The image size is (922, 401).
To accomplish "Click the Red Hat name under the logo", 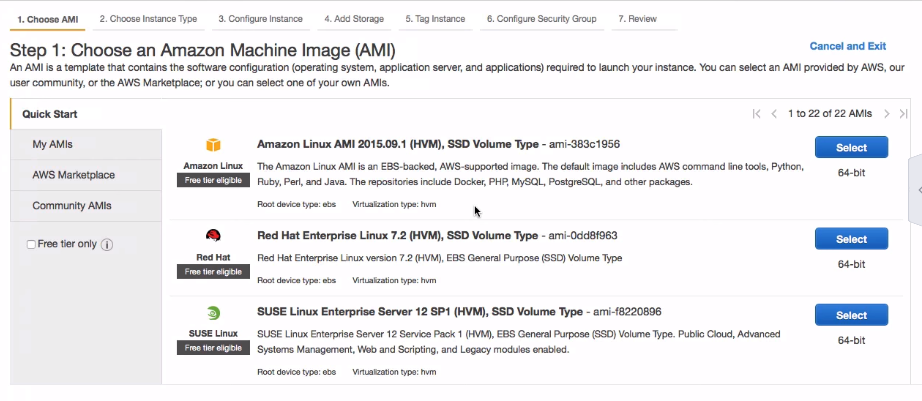I will coord(213,257).
